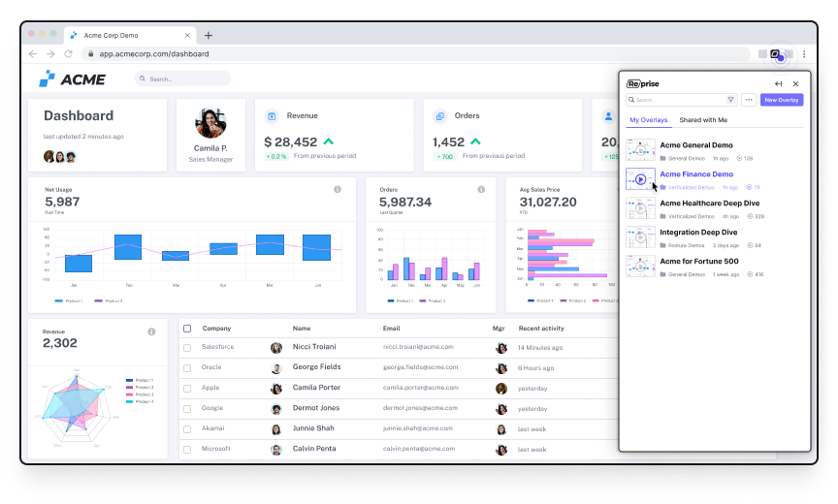Close the Reprise panel

[x=795, y=83]
